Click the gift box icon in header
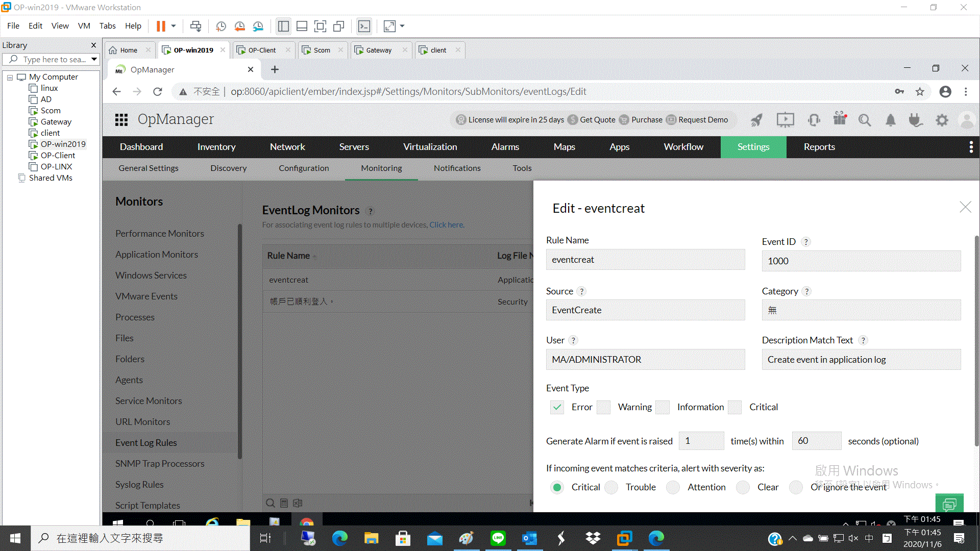 (x=840, y=119)
